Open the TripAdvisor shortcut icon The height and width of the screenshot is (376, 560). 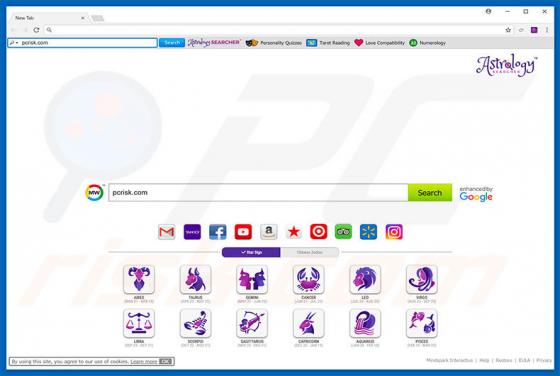click(344, 232)
